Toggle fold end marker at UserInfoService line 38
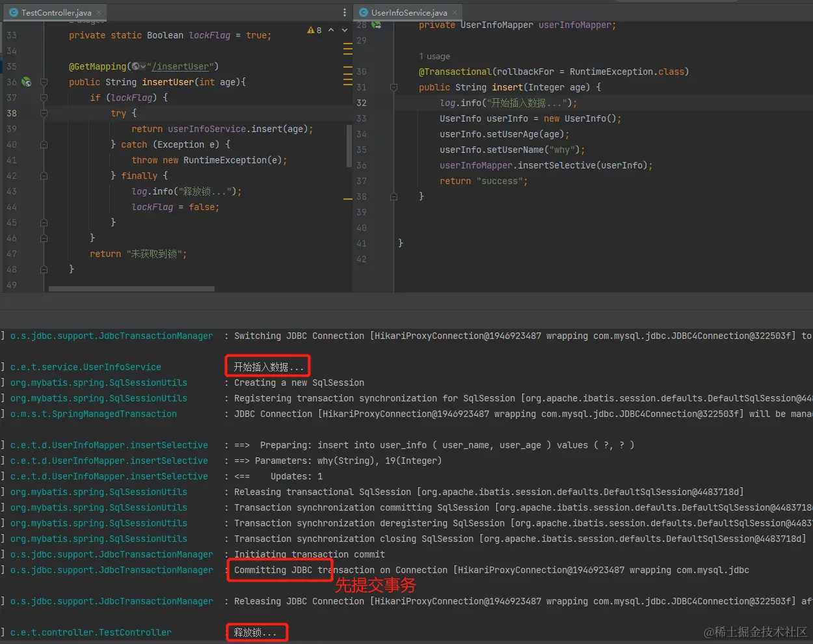The height and width of the screenshot is (644, 813). click(393, 196)
